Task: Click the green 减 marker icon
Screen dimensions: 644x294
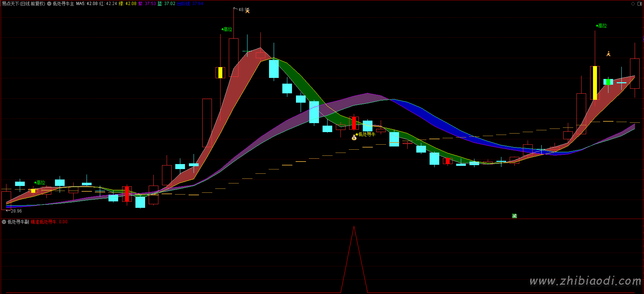Action: click(514, 216)
